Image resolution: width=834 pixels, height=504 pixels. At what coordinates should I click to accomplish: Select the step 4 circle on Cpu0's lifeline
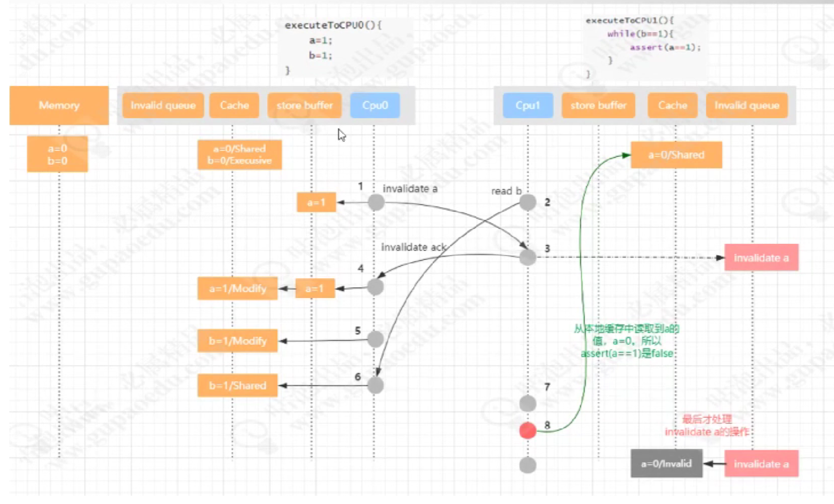coord(375,287)
